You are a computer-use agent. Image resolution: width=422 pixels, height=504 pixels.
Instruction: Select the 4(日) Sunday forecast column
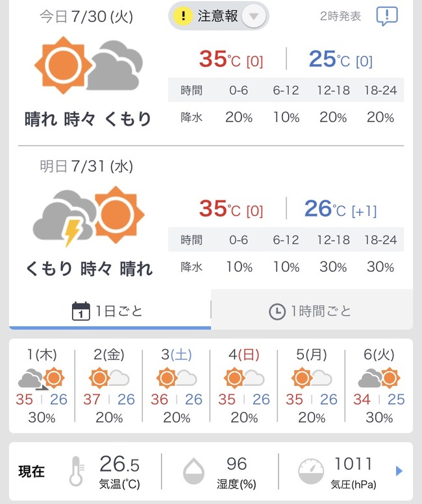pyautogui.click(x=244, y=386)
